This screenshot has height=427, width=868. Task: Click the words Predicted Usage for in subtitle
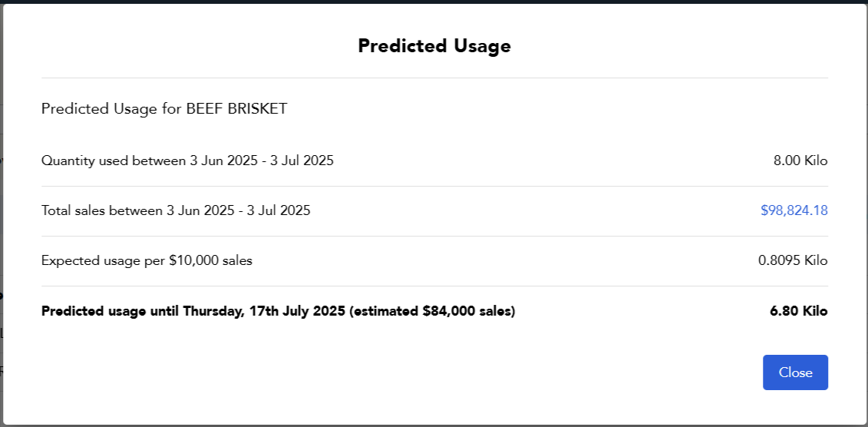(112, 108)
